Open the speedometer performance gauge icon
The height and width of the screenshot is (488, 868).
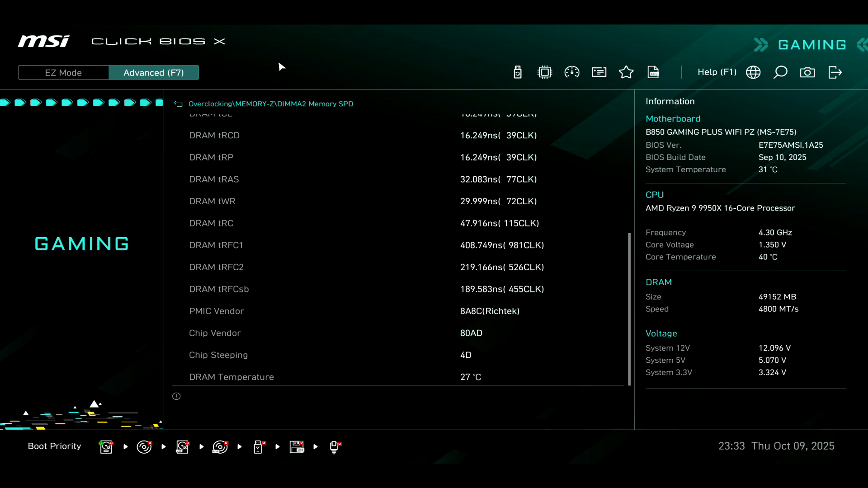[x=572, y=72]
